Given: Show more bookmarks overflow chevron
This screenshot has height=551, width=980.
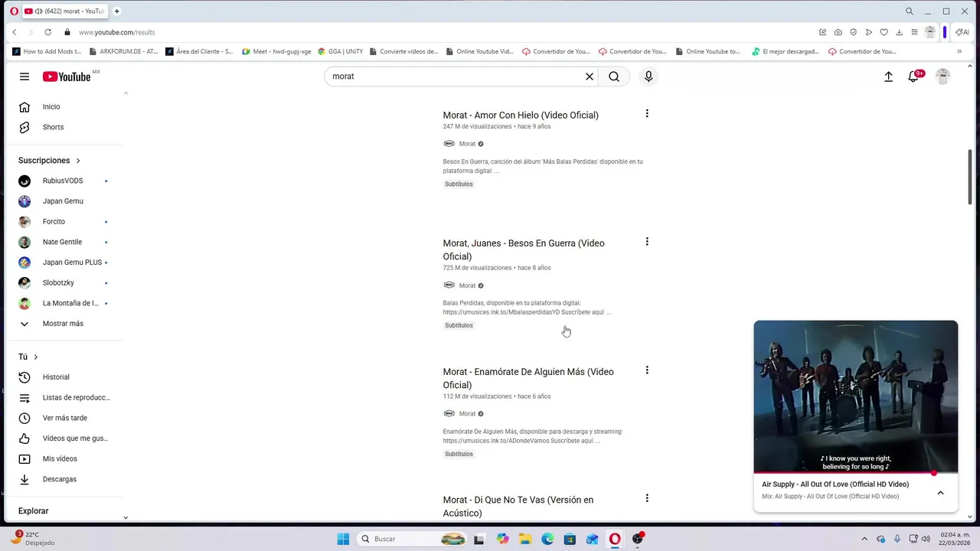Looking at the screenshot, I should click(960, 51).
